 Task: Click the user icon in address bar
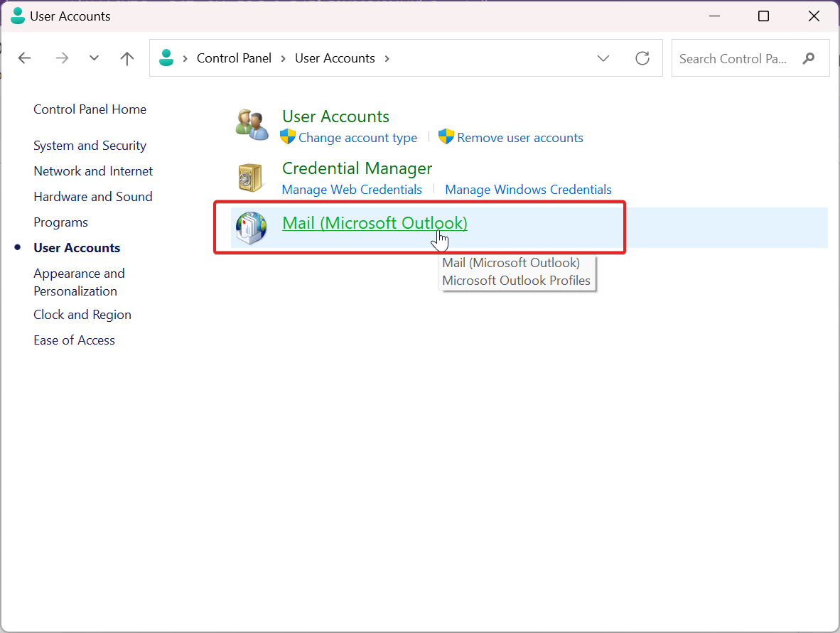166,58
